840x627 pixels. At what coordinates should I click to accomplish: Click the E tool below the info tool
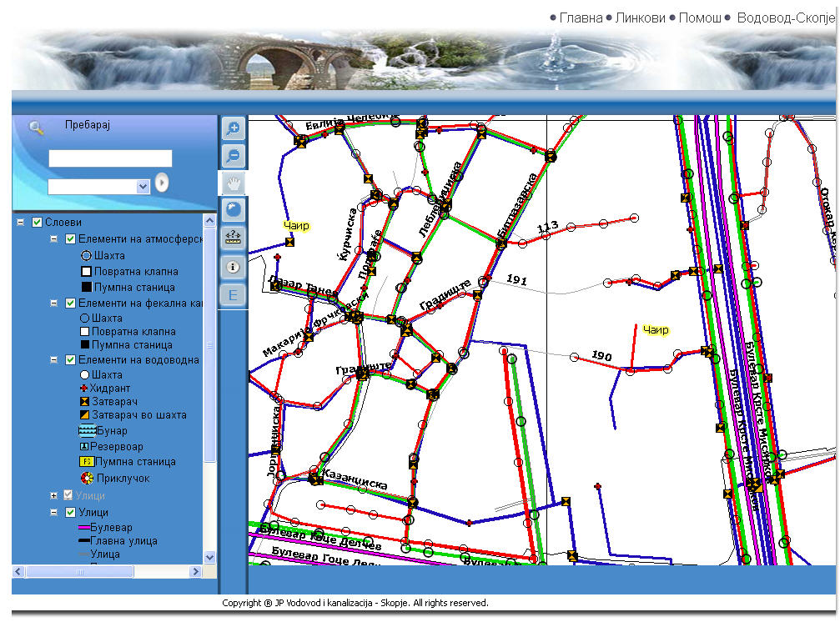tap(233, 293)
